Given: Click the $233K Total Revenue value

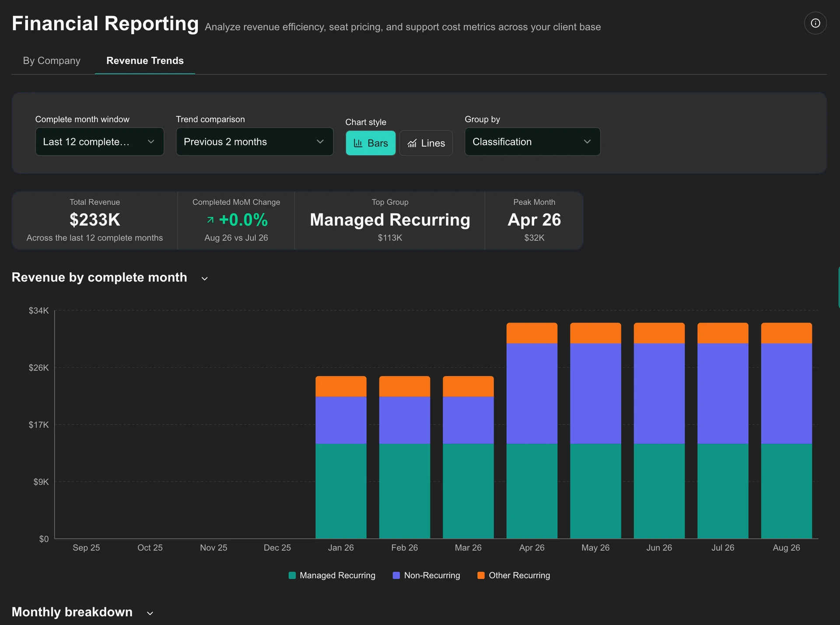Looking at the screenshot, I should [95, 220].
